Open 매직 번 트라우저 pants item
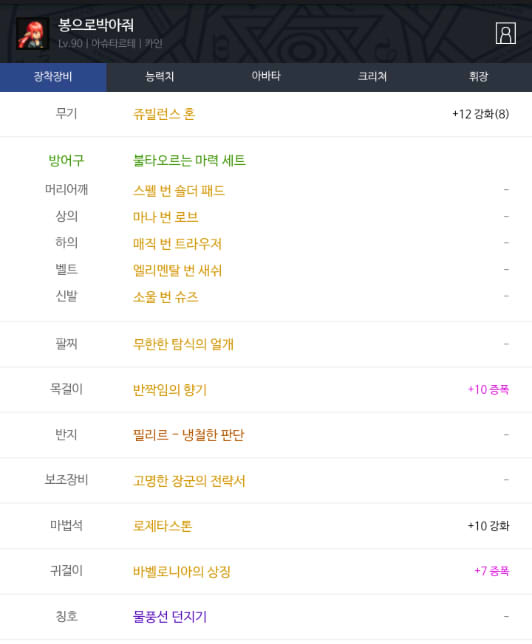Image resolution: width=532 pixels, height=644 pixels. point(177,244)
